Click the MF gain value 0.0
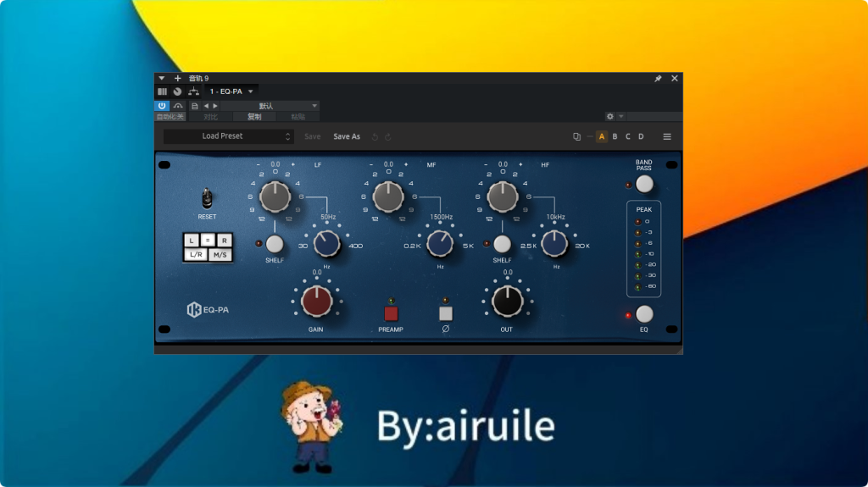Viewport: 868px width, 487px height. pos(388,164)
